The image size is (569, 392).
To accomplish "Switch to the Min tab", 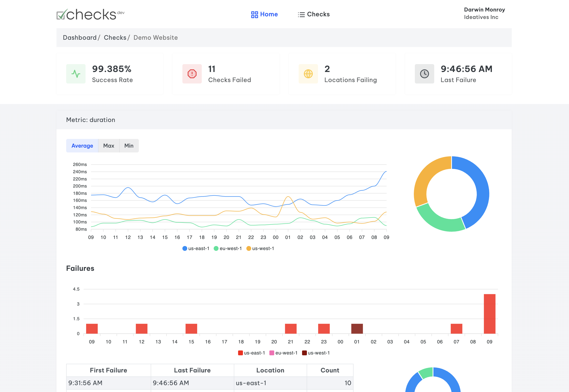I will coord(129,146).
